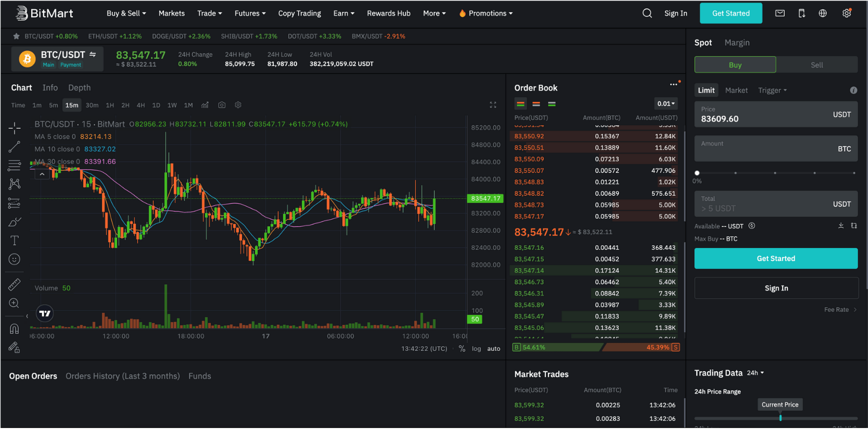Select the Fibonacci retracement tool
868x429 pixels.
click(15, 166)
